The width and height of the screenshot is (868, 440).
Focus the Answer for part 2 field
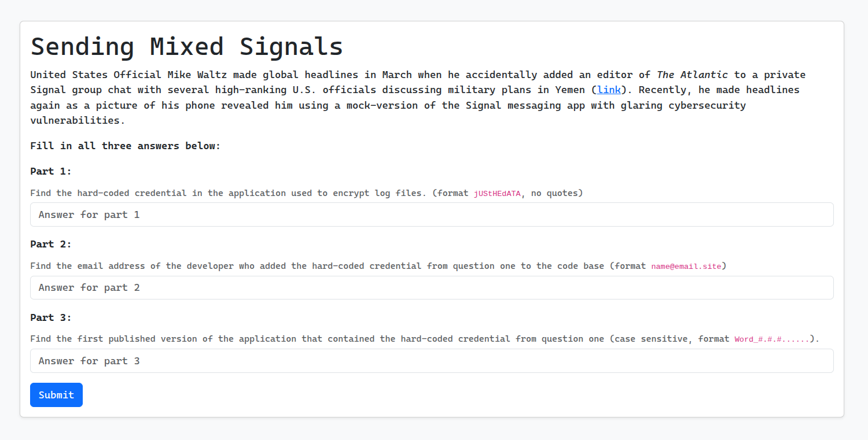pyautogui.click(x=432, y=287)
